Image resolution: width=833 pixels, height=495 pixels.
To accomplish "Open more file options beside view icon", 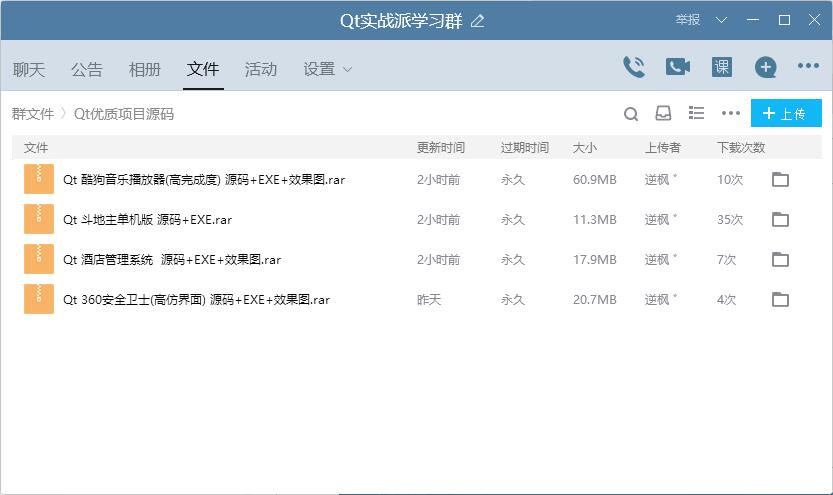I will click(x=730, y=113).
